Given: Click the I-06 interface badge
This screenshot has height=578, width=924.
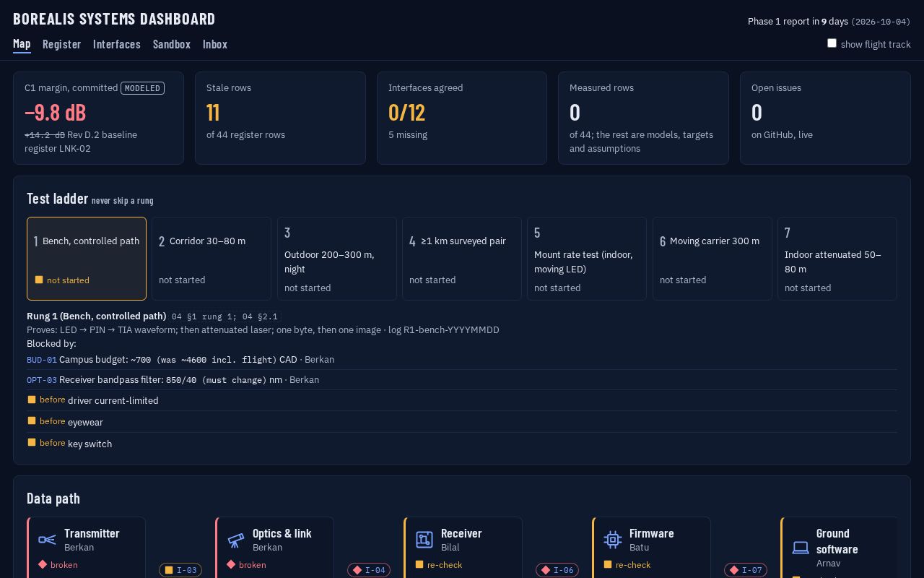Looking at the screenshot, I should (557, 570).
